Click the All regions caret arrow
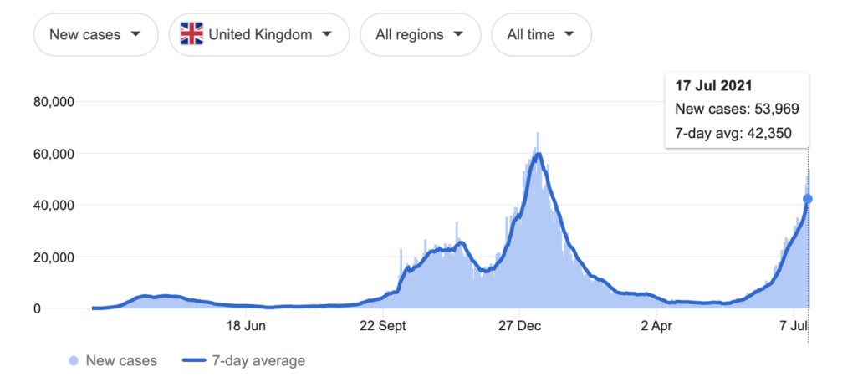The width and height of the screenshot is (868, 382). pos(457,34)
